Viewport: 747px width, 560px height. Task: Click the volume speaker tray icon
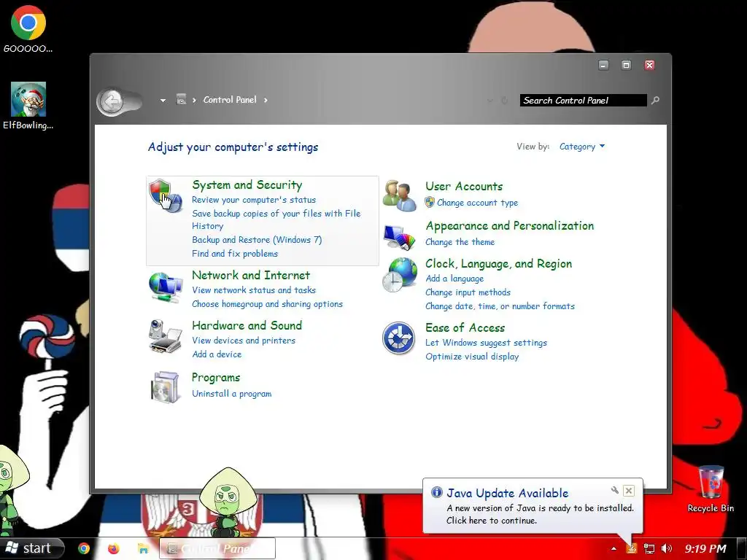pyautogui.click(x=667, y=548)
